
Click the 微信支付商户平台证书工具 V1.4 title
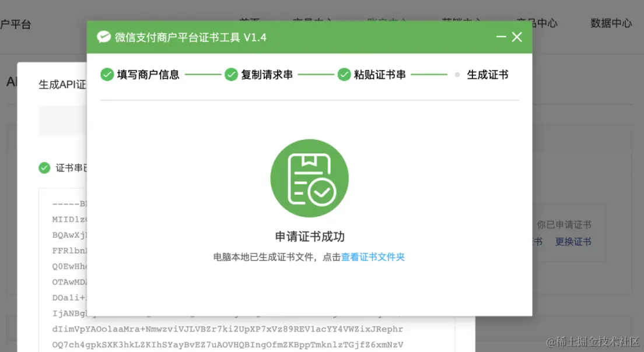(x=191, y=37)
